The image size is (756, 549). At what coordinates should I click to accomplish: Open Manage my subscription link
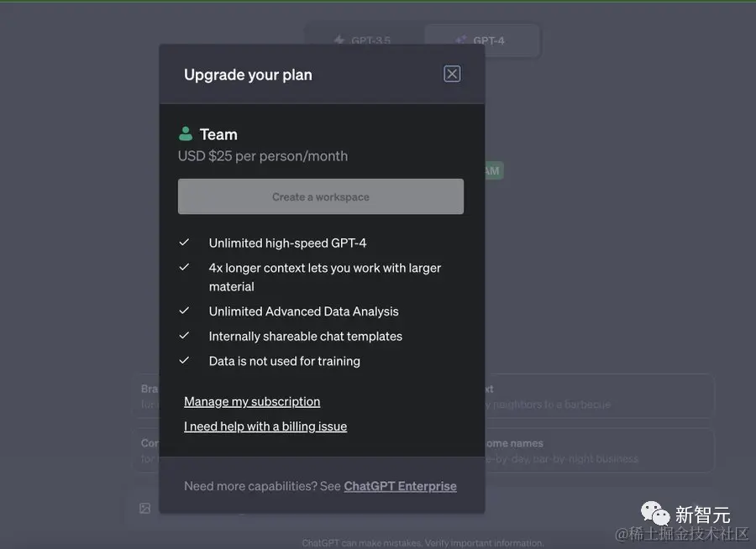click(252, 401)
